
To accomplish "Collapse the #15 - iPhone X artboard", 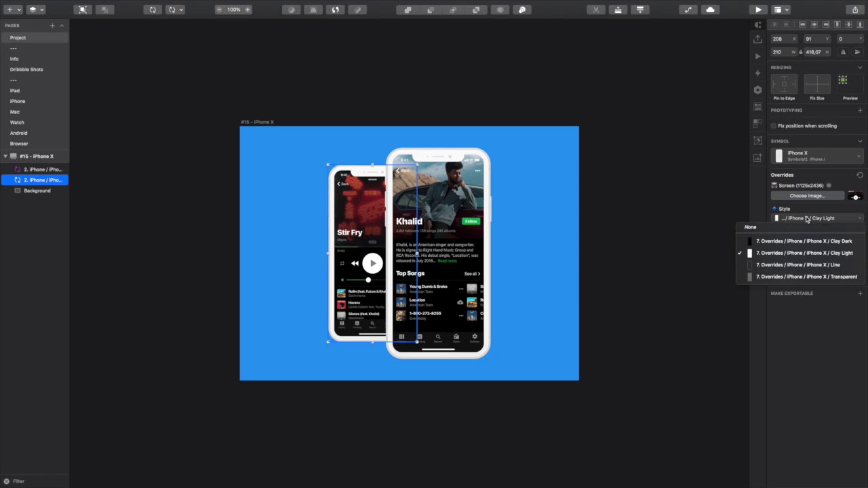I will click(5, 157).
